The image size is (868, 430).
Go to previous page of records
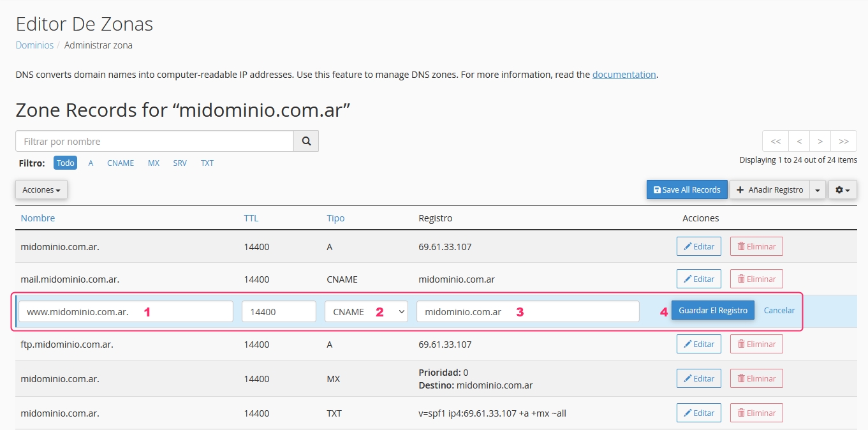coord(799,141)
